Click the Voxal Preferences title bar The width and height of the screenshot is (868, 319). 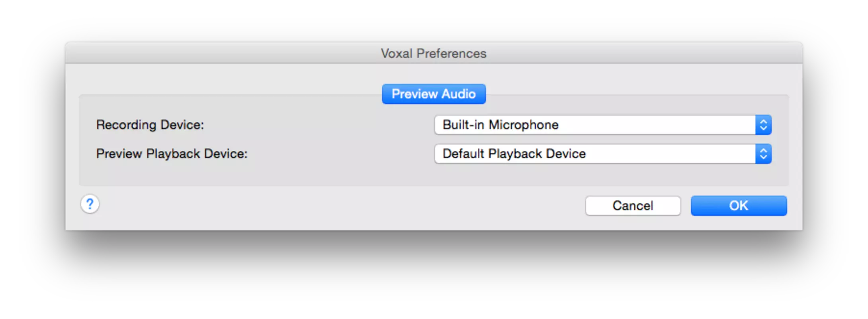[434, 53]
